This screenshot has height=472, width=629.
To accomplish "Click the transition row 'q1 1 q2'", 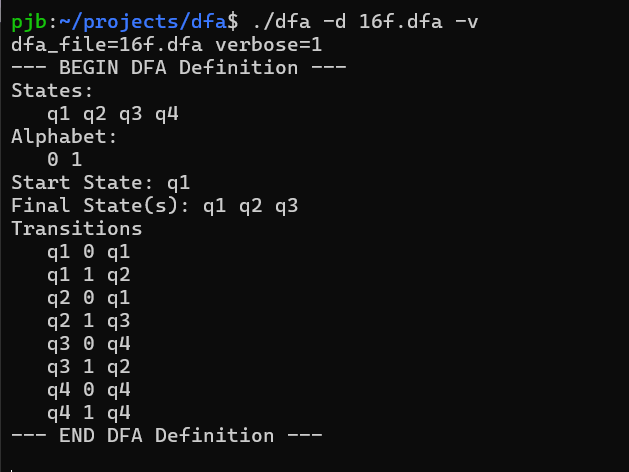I will tap(89, 276).
